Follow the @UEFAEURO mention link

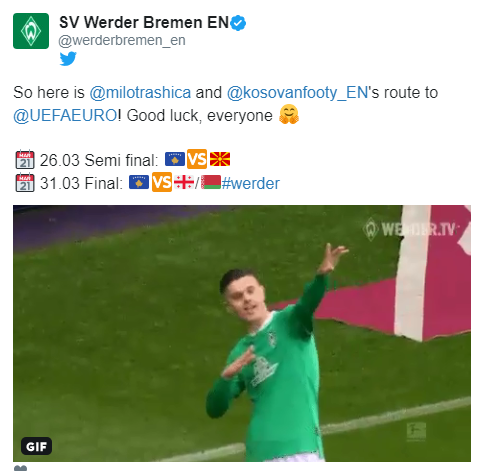click(65, 115)
